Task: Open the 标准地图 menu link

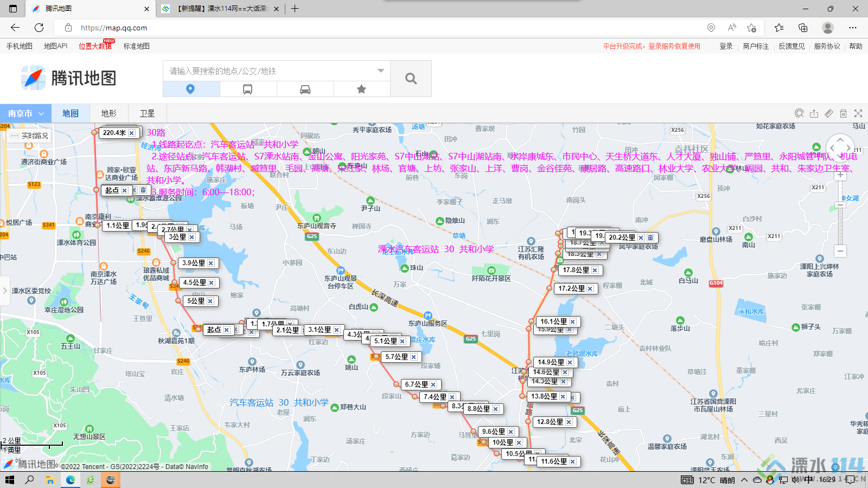Action: click(x=136, y=46)
